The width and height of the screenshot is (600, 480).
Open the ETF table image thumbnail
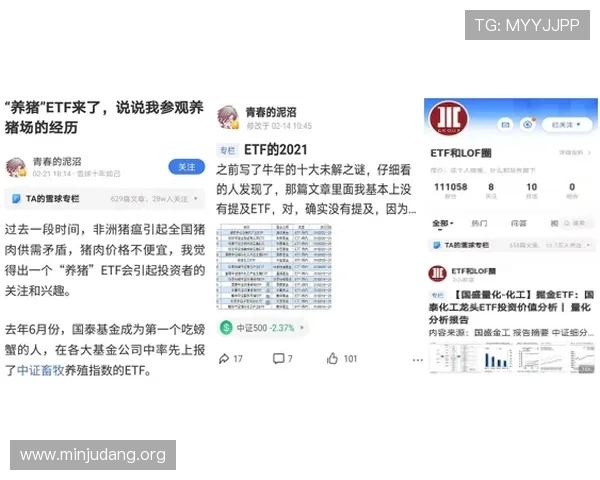[x=274, y=267]
